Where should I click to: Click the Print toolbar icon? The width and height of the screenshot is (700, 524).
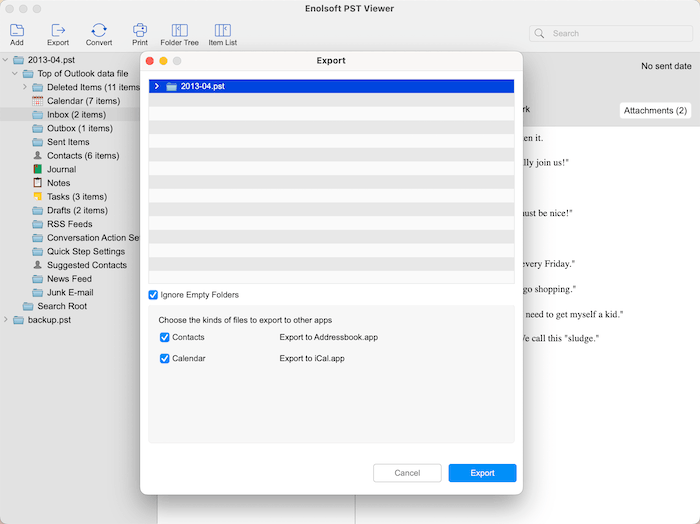click(x=139, y=31)
